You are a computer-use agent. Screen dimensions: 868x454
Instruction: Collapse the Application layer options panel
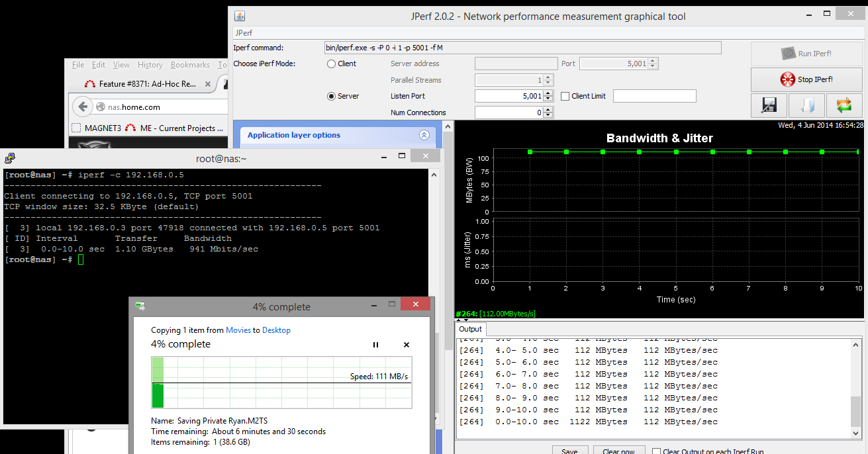coord(424,135)
